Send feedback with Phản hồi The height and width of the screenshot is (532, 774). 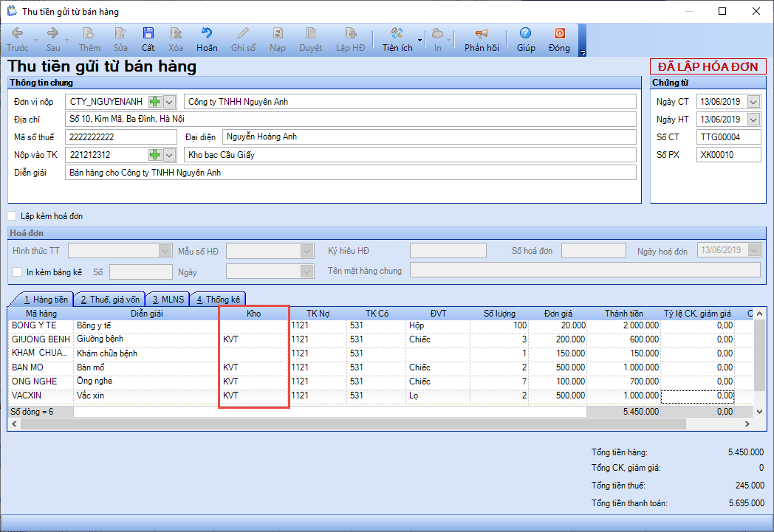(482, 39)
